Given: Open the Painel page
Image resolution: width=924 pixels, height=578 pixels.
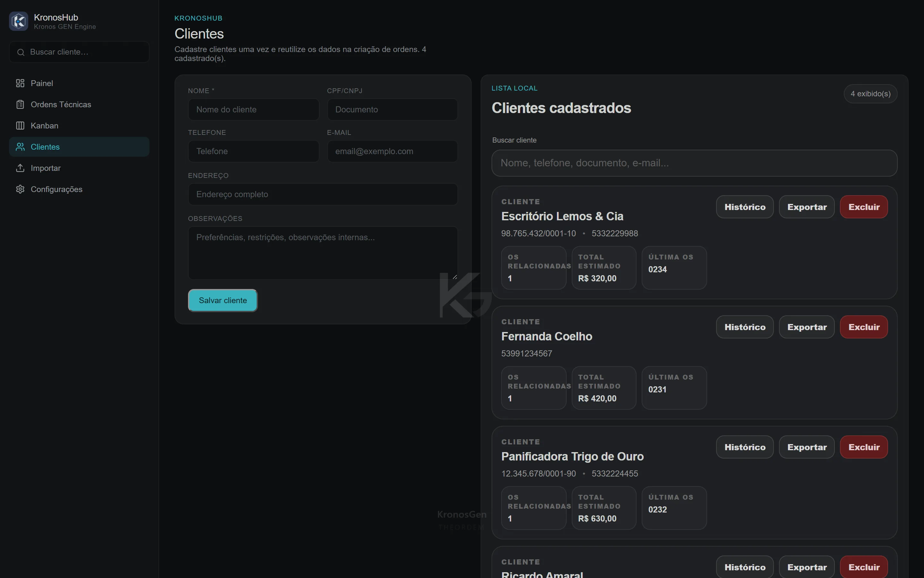Looking at the screenshot, I should point(79,83).
